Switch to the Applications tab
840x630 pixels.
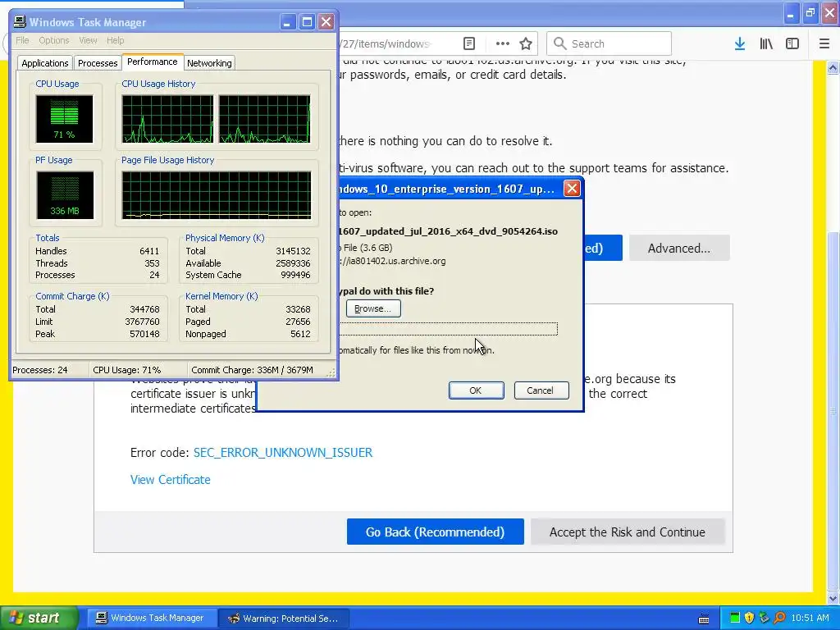pyautogui.click(x=45, y=63)
